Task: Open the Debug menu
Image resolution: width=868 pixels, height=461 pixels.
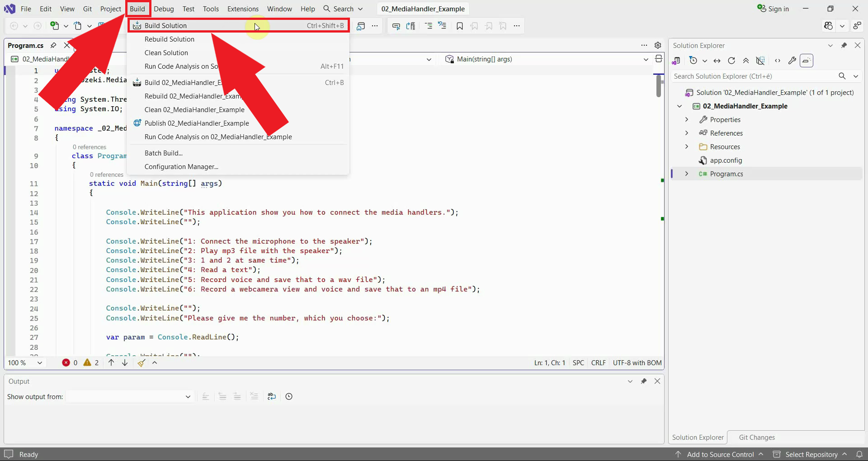Action: tap(164, 9)
